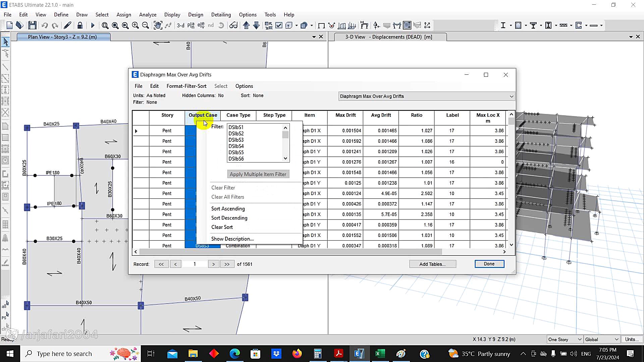
Task: Click the Units... button in status bar
Action: [x=632, y=340]
